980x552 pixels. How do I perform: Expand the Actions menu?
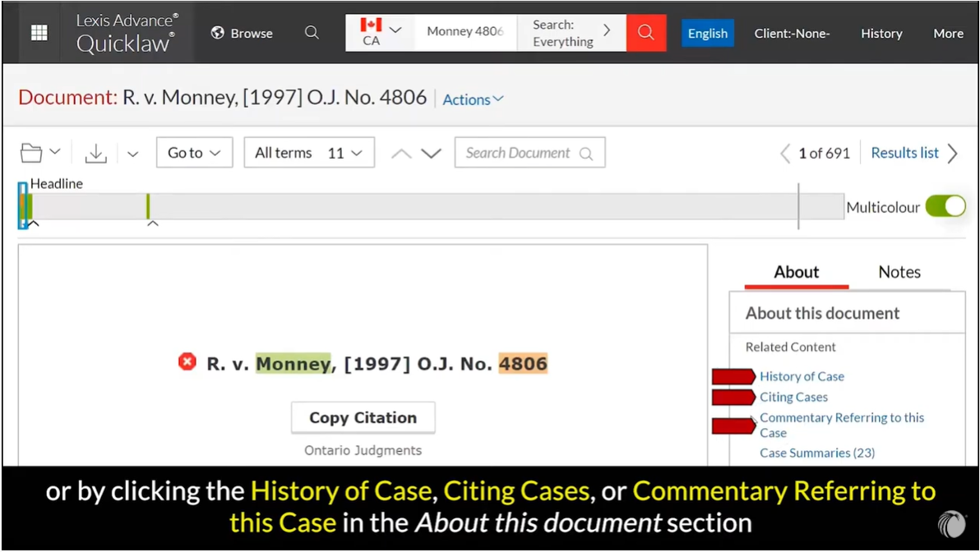pyautogui.click(x=473, y=99)
